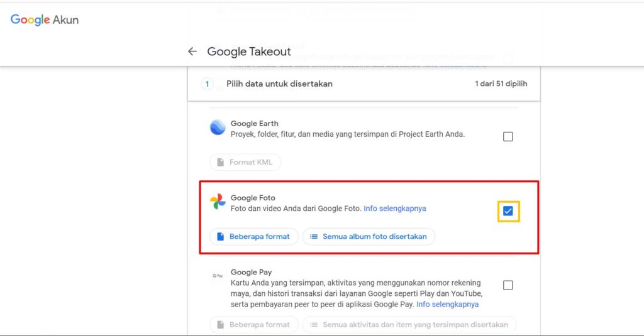
Task: Open the Format KML button
Action: point(245,162)
